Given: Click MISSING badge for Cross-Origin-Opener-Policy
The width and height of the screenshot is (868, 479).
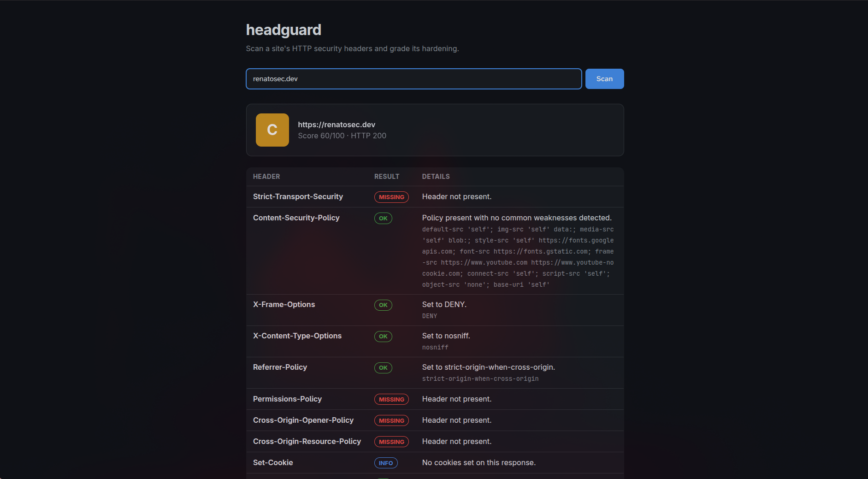Looking at the screenshot, I should click(391, 420).
